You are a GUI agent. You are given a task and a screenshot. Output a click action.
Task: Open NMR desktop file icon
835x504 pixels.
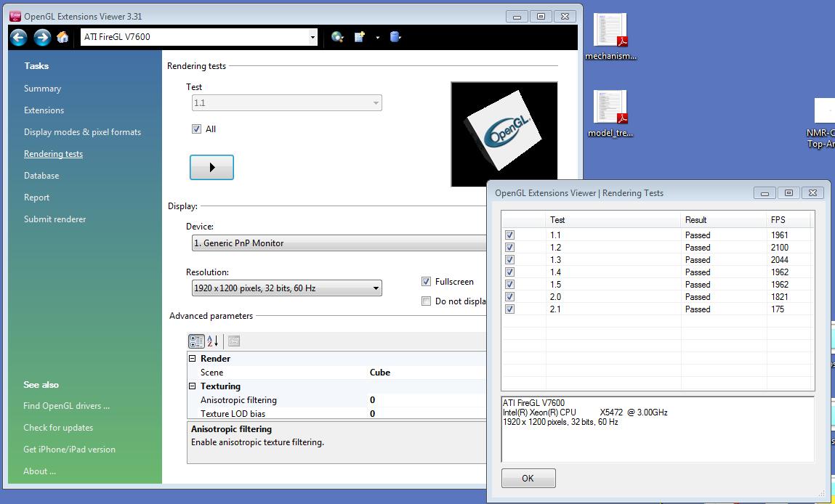[821, 123]
